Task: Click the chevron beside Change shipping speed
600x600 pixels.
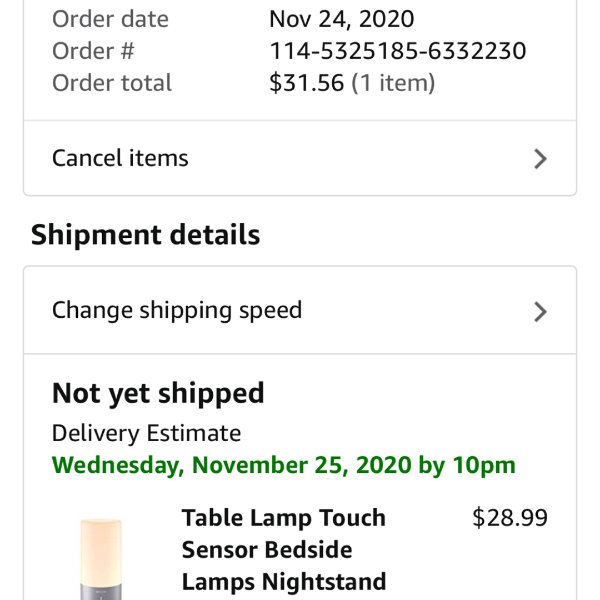Action: (x=540, y=312)
